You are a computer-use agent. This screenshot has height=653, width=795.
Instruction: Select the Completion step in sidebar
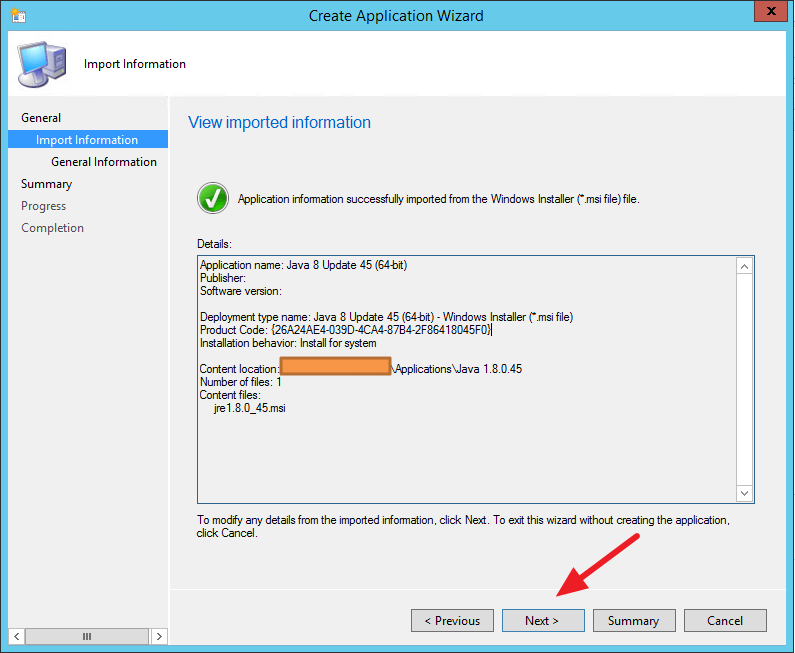pos(53,228)
